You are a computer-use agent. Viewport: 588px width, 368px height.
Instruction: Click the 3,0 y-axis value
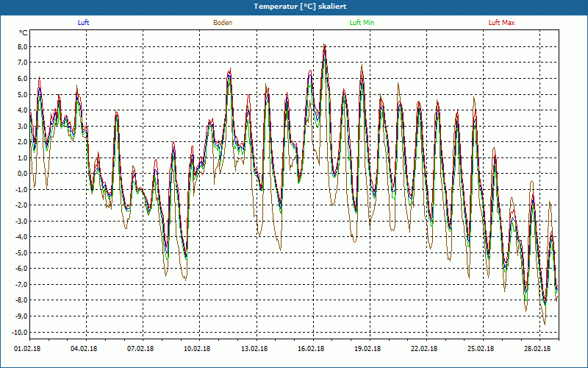coord(21,126)
